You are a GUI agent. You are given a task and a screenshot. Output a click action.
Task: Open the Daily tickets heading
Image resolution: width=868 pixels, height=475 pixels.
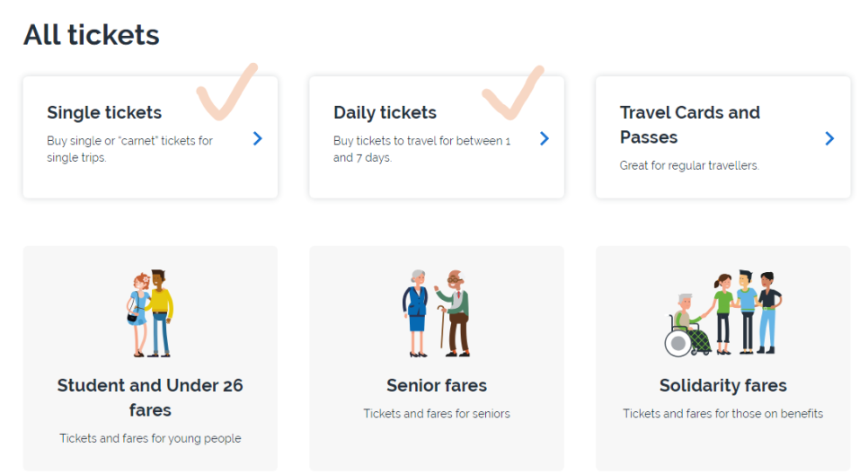click(x=385, y=112)
